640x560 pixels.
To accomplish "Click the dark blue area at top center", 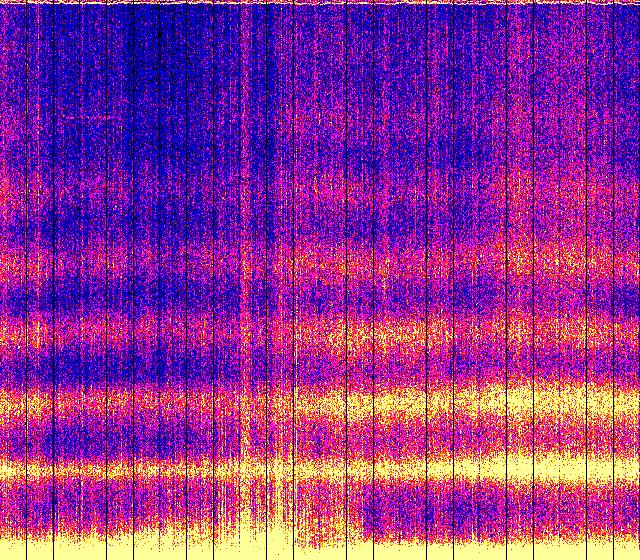I will (x=300, y=60).
